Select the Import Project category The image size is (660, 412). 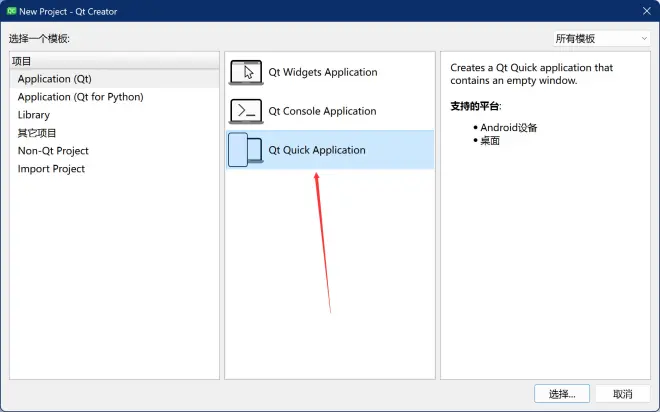click(114, 169)
